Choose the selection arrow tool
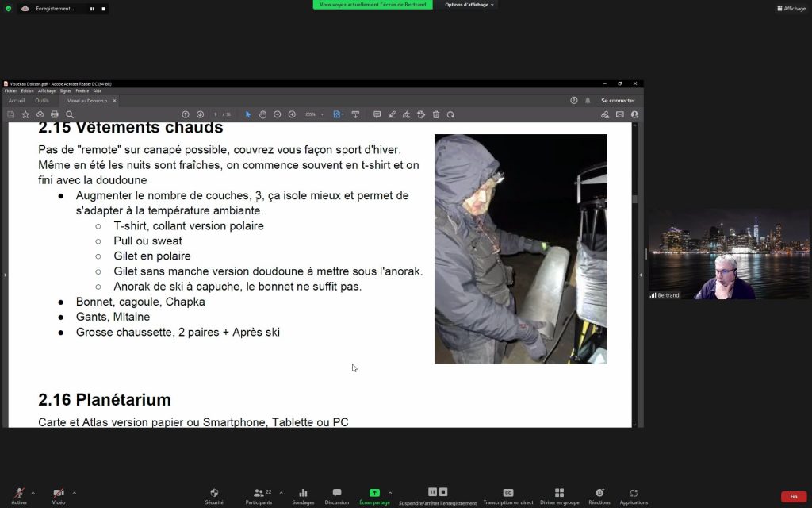The width and height of the screenshot is (812, 508). point(248,114)
